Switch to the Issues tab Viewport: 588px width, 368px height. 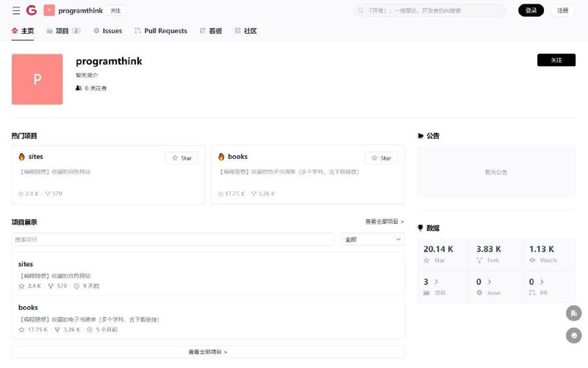tap(108, 31)
